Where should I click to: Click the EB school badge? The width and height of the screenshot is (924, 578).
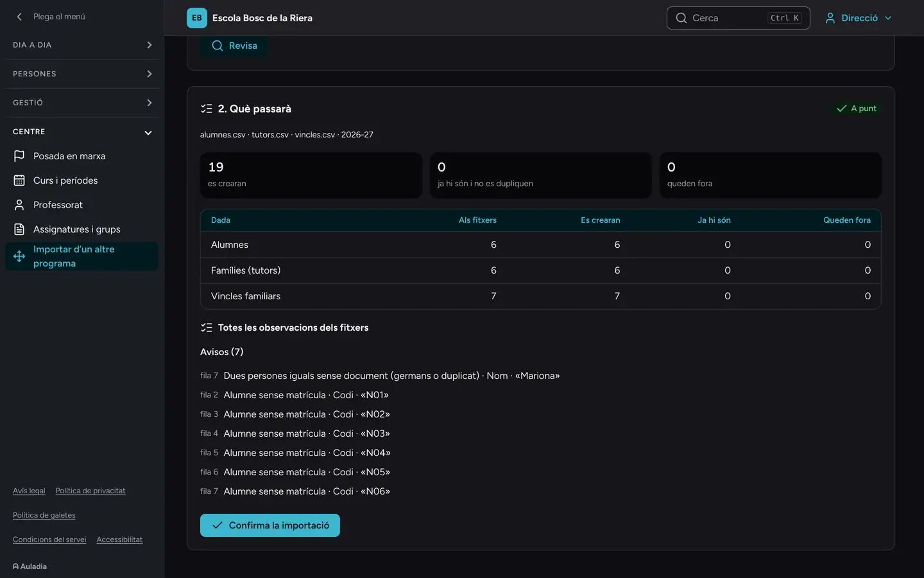(197, 18)
